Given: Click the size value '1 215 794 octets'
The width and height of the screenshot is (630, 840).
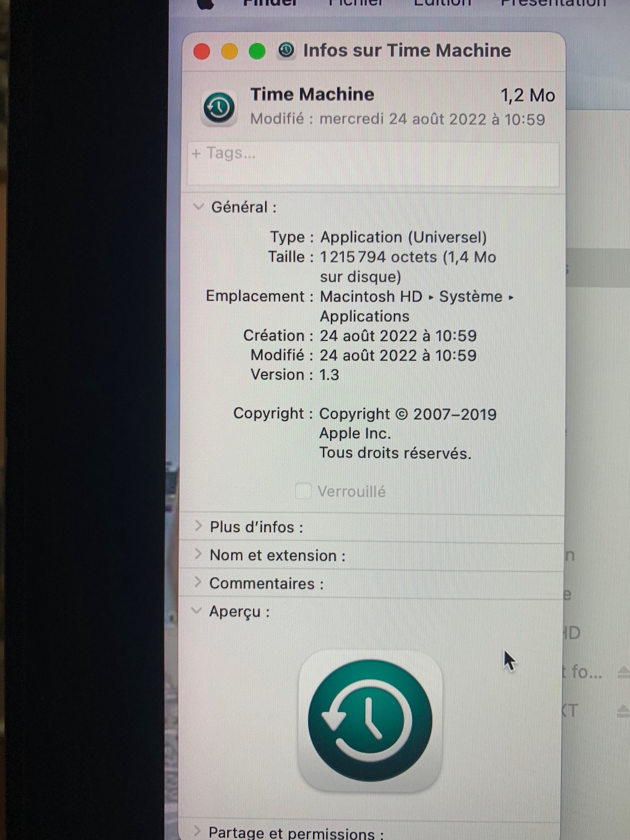Looking at the screenshot, I should 379,257.
